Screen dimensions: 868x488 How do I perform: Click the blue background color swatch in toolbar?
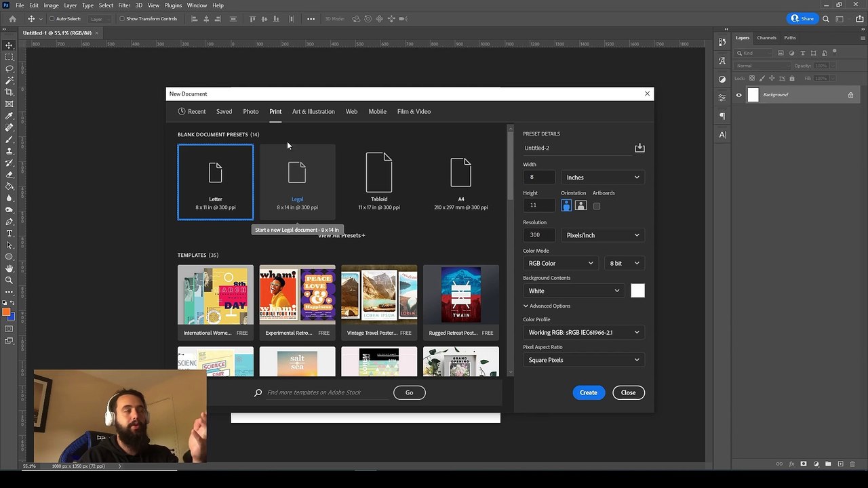pyautogui.click(x=12, y=317)
